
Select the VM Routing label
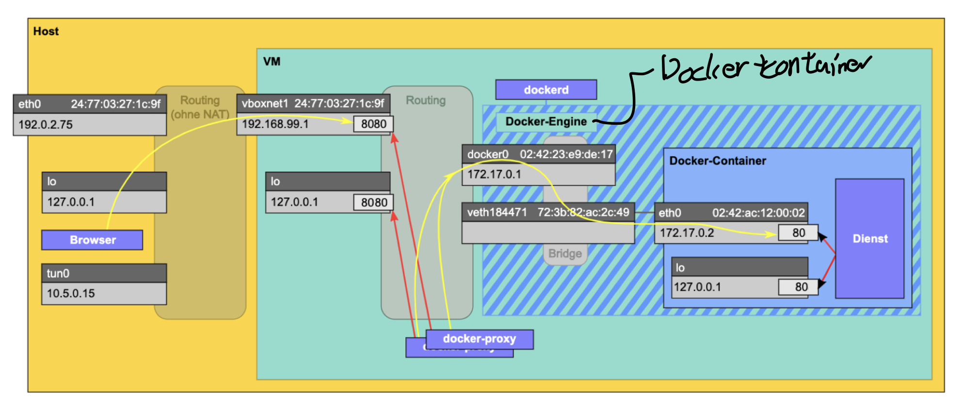(425, 100)
